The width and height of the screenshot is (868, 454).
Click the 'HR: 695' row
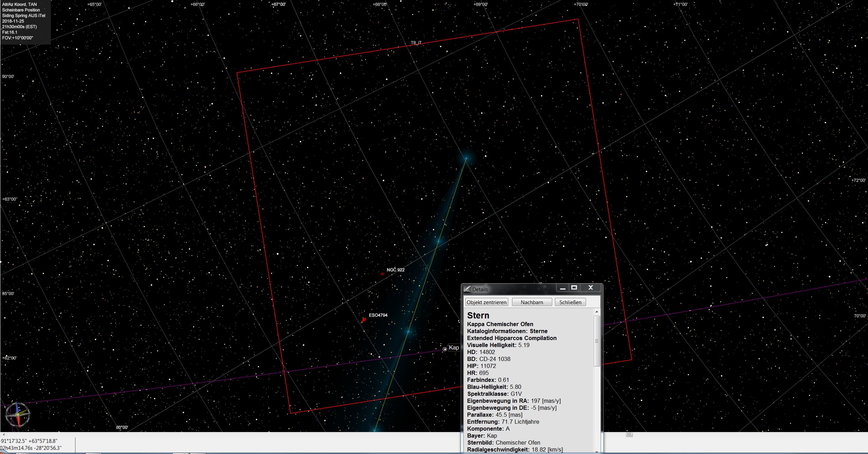478,373
